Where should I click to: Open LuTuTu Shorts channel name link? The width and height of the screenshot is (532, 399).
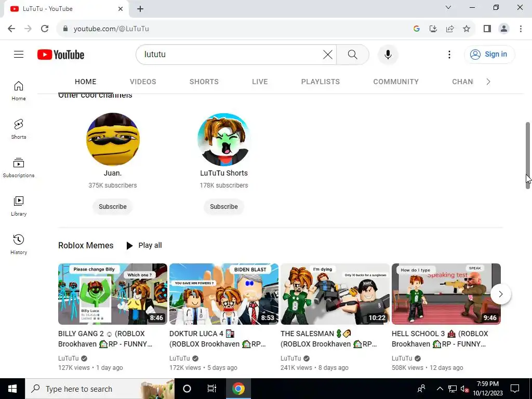pos(224,173)
